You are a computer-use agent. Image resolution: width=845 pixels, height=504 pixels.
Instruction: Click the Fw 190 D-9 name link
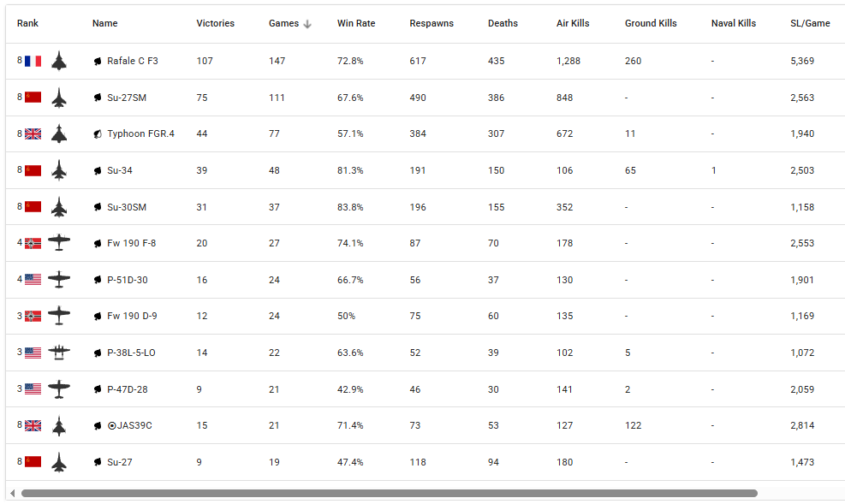coord(131,316)
